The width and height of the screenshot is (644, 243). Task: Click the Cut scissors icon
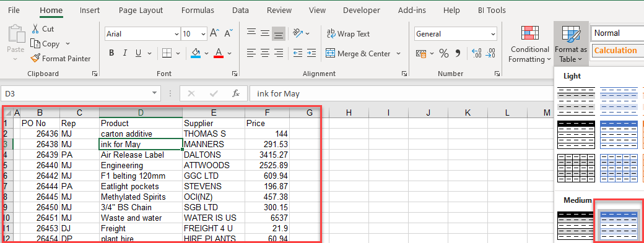click(35, 28)
